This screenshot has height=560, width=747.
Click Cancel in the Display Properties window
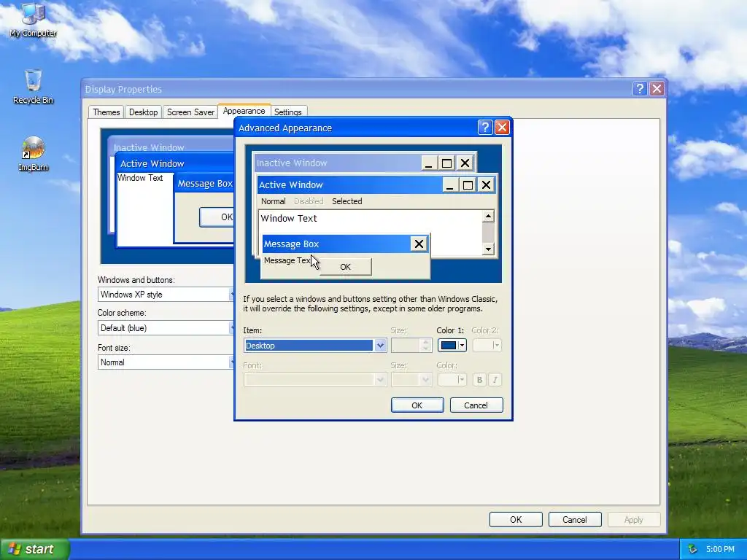pos(575,519)
